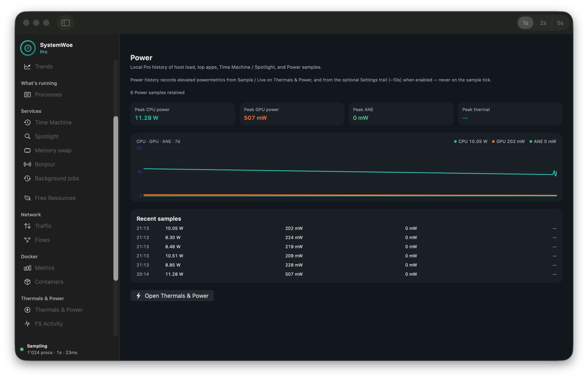The image size is (588, 379).
Task: Click the green Sampling status dot
Action: click(22, 350)
